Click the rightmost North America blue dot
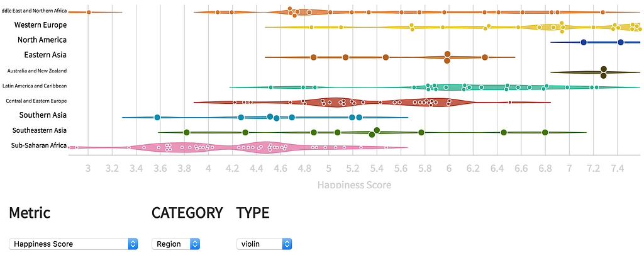The height and width of the screenshot is (260, 644). click(621, 42)
